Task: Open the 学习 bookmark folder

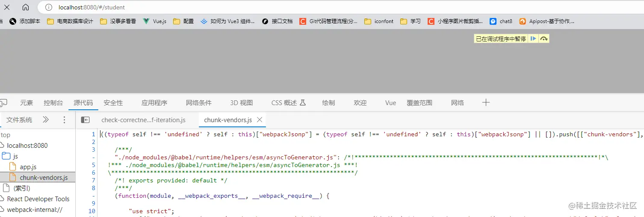Action: coord(411,21)
